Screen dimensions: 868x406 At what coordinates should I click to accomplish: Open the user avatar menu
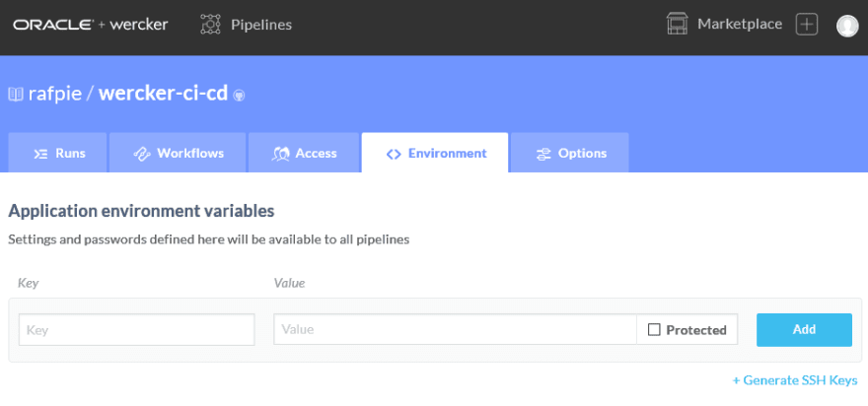coord(847,26)
